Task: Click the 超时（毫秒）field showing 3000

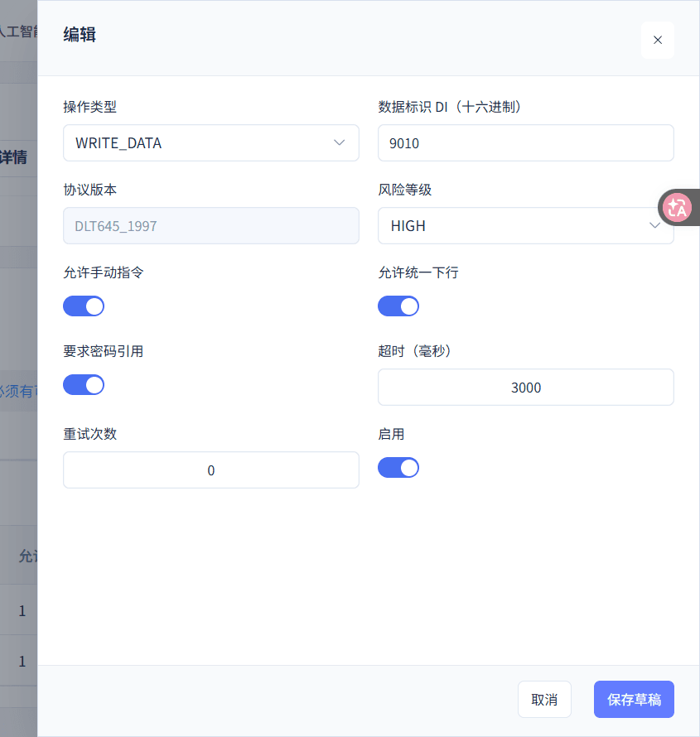Action: (x=525, y=388)
